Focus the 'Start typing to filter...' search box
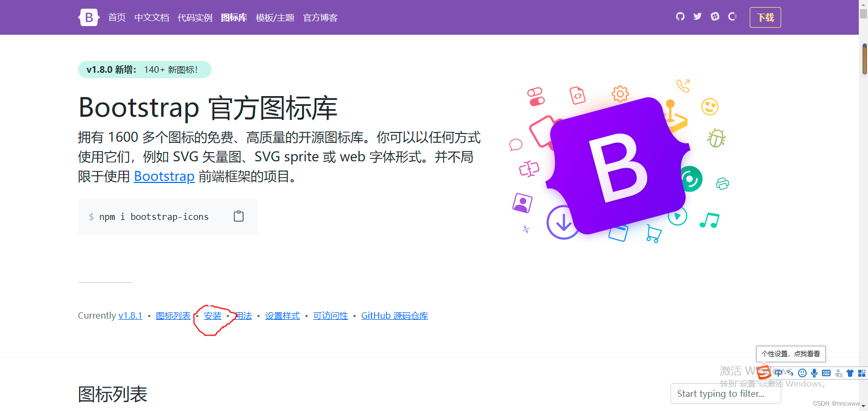Image resolution: width=868 pixels, height=411 pixels. 726,394
